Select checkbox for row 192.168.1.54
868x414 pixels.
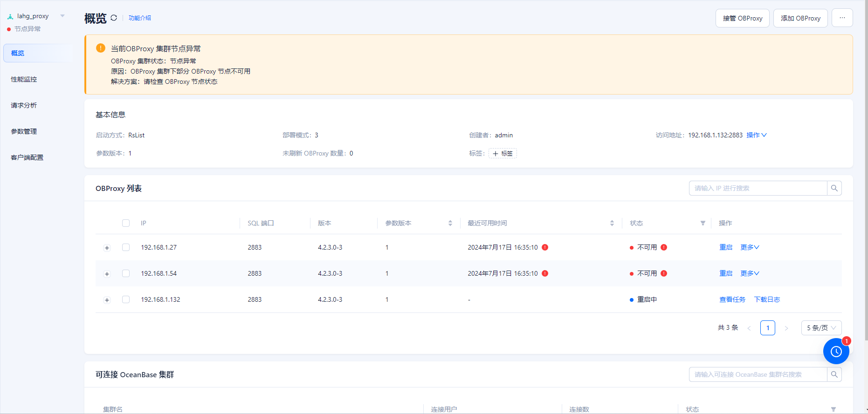pyautogui.click(x=126, y=273)
